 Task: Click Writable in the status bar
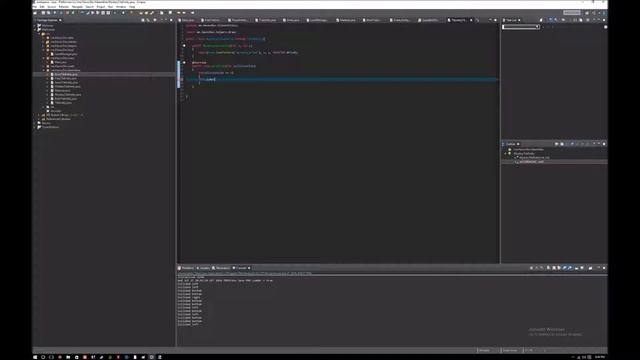(484, 350)
